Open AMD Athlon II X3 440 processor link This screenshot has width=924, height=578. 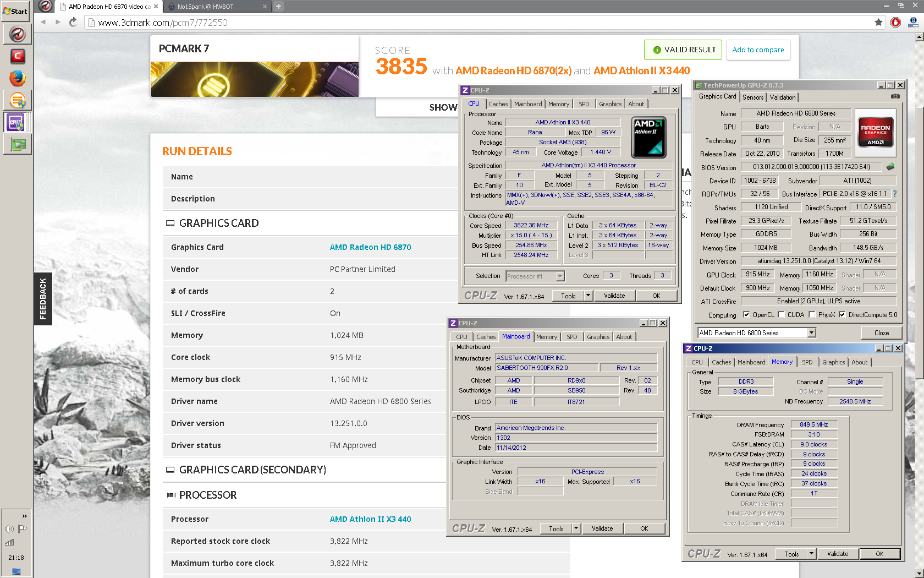370,519
